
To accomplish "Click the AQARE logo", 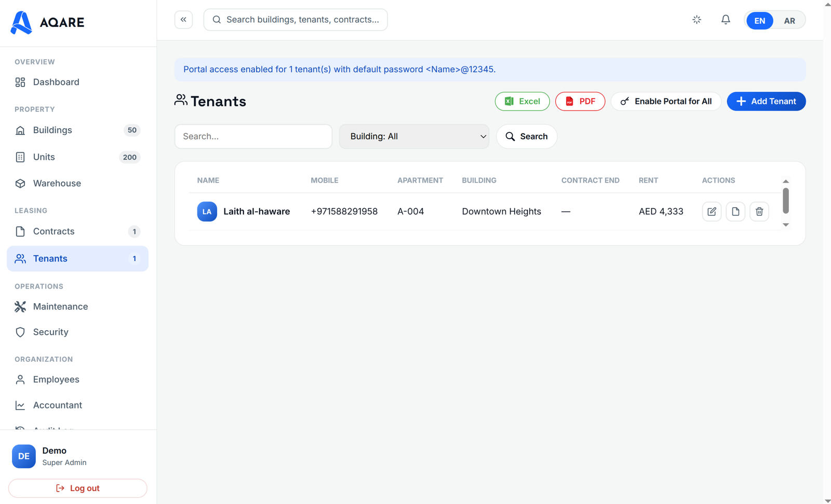I will click(47, 22).
